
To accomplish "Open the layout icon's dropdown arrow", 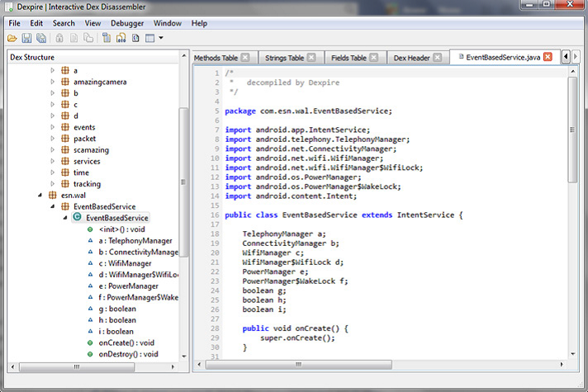I will tap(161, 38).
